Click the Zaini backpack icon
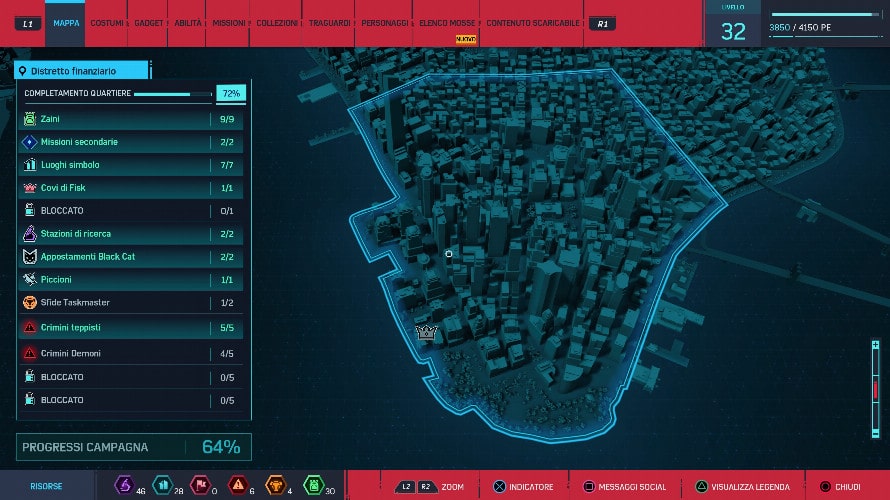The height and width of the screenshot is (500, 890). click(30, 119)
